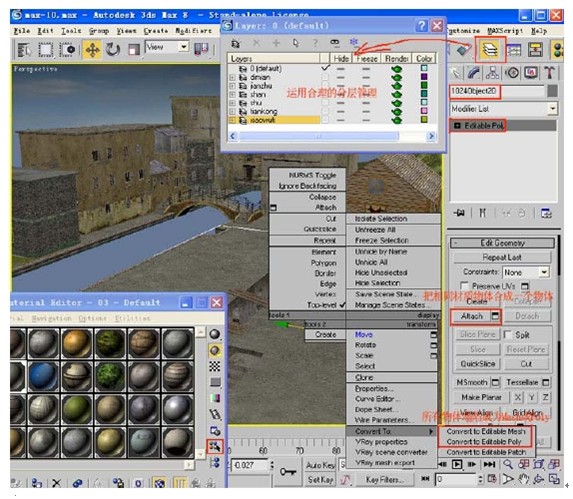Click the object name field 1024Object20
Screen dimensions: 573x499
pyautogui.click(x=497, y=91)
